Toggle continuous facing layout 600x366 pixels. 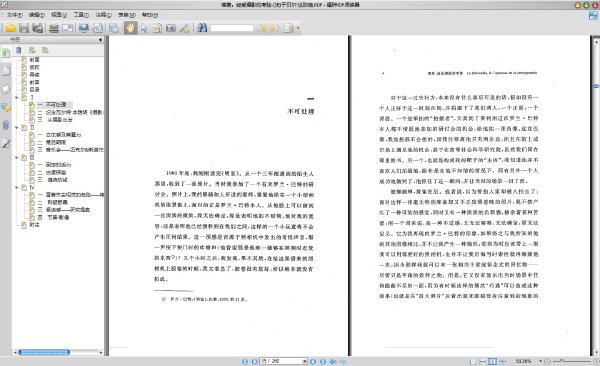pyautogui.click(x=502, y=361)
